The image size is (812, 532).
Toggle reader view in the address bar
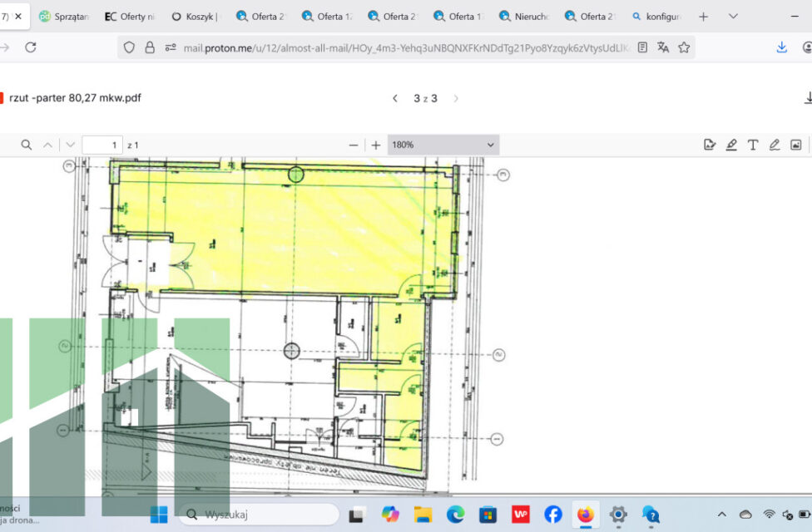click(x=642, y=47)
